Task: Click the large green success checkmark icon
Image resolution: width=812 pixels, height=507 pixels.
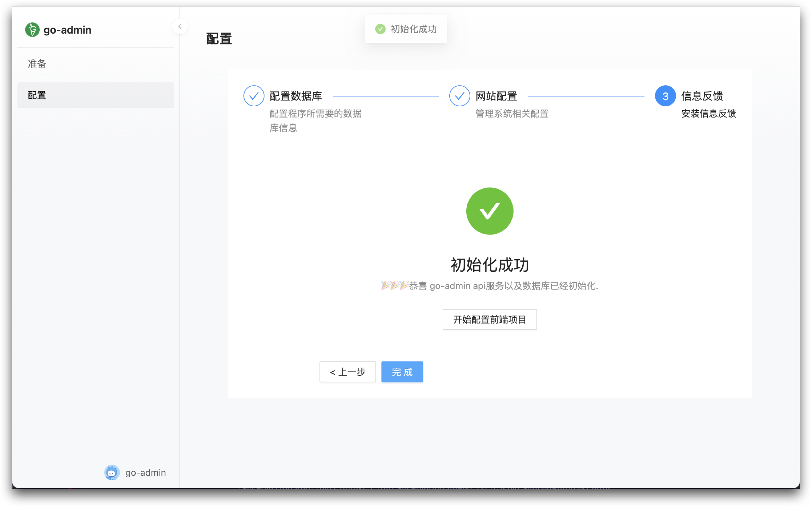Action: (x=490, y=211)
